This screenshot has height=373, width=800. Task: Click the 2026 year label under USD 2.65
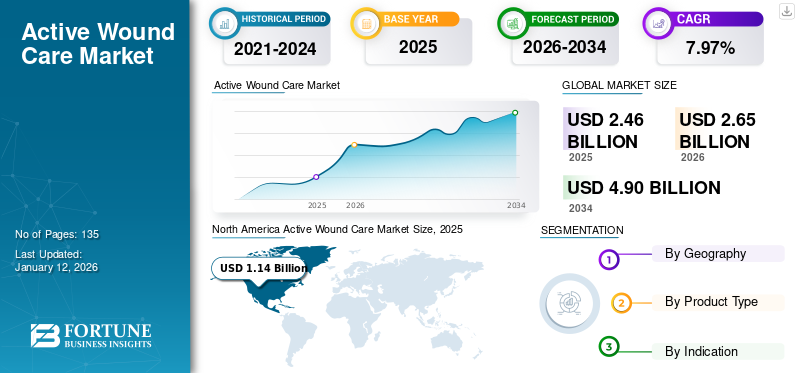[x=692, y=157]
